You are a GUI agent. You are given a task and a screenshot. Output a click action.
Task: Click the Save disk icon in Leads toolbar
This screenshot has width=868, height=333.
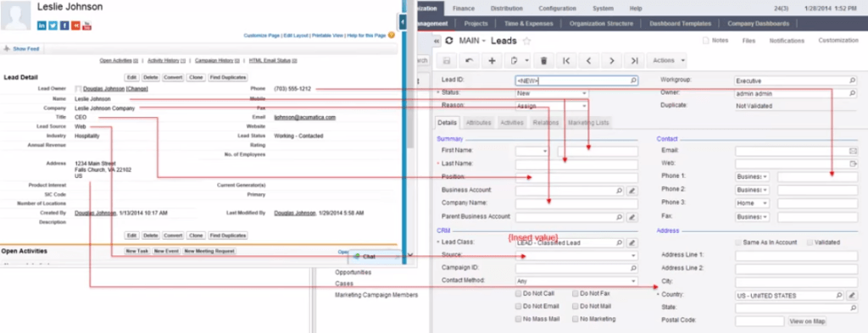pos(447,60)
